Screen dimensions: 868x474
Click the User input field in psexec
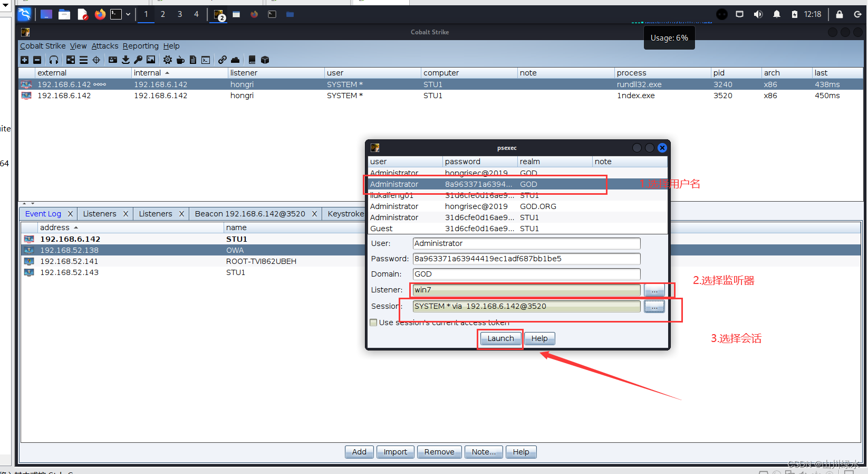pyautogui.click(x=526, y=243)
